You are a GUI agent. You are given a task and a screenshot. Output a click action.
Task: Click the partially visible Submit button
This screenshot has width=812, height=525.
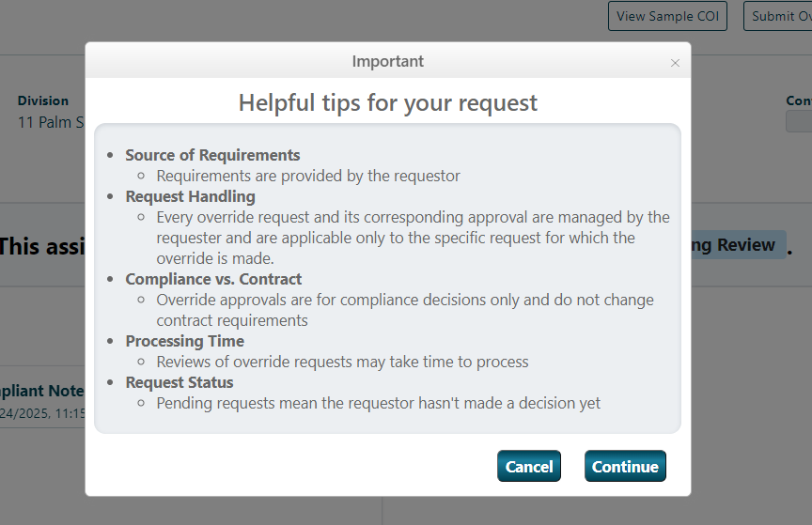pos(779,16)
